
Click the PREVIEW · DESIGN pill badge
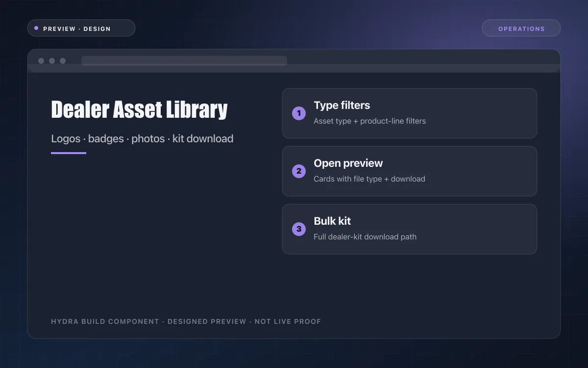pyautogui.click(x=81, y=28)
